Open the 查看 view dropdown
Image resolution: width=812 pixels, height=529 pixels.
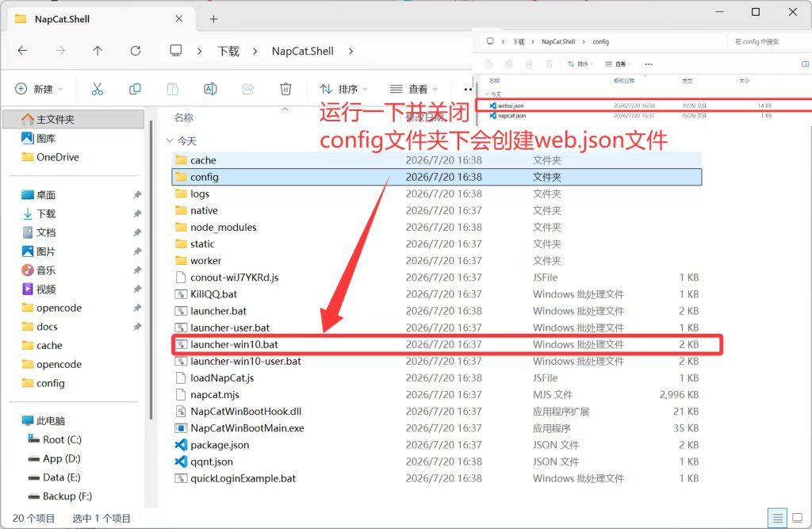(x=414, y=89)
